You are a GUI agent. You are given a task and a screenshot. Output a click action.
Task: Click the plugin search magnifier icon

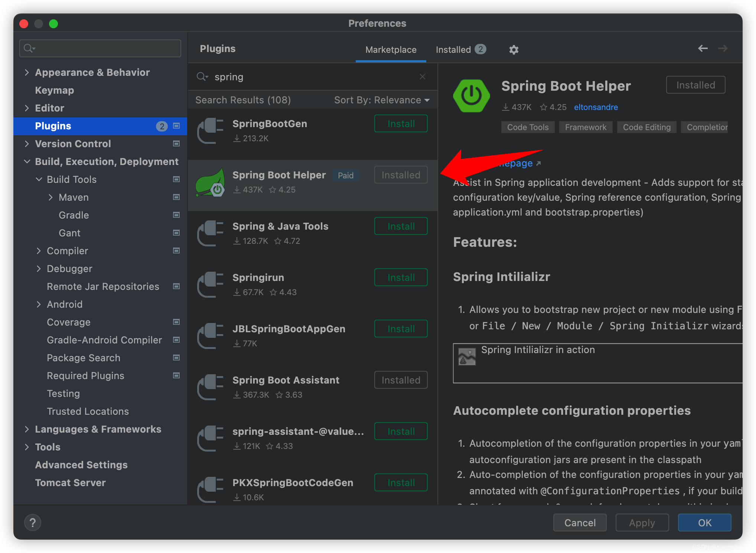pos(202,77)
